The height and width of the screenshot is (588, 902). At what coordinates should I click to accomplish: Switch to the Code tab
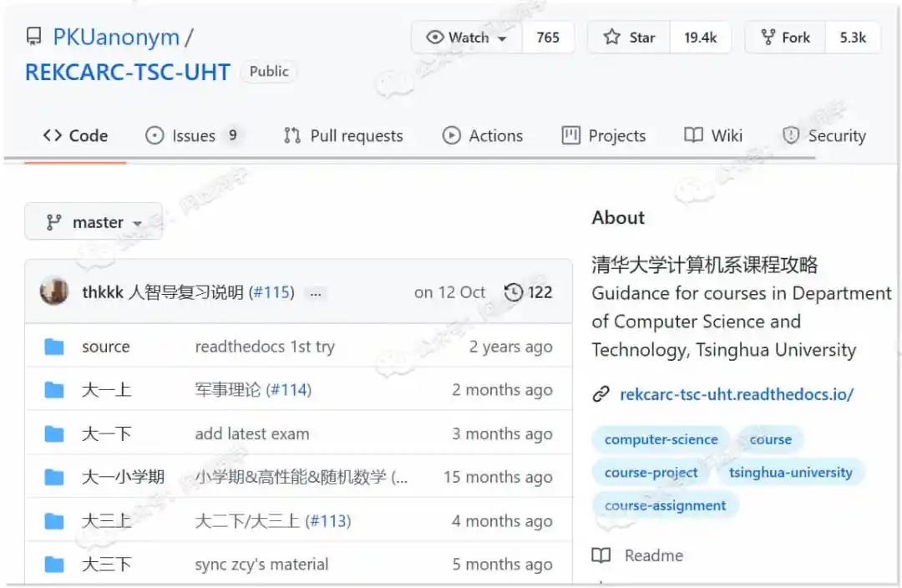(75, 136)
